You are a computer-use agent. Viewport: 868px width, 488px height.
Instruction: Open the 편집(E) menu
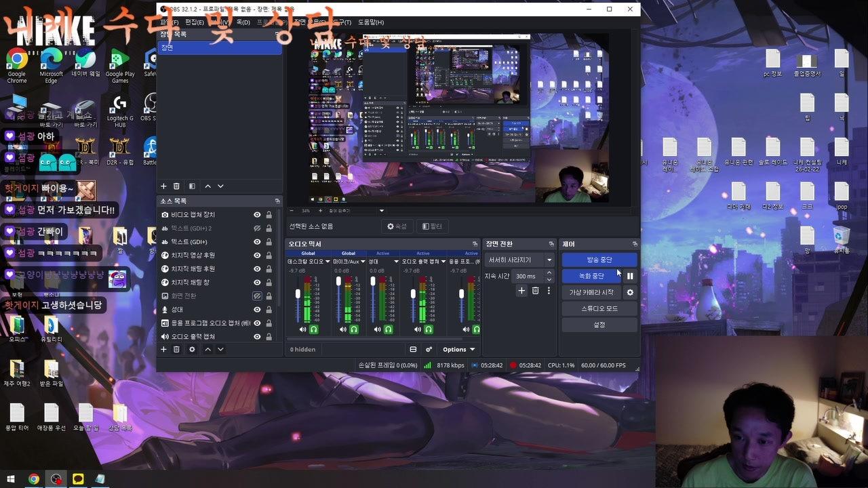pos(195,22)
